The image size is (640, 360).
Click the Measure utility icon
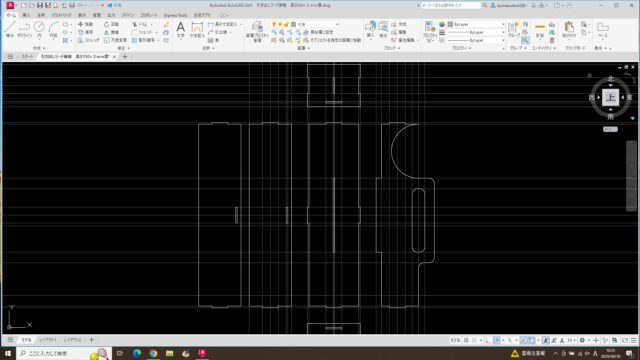(x=540, y=30)
